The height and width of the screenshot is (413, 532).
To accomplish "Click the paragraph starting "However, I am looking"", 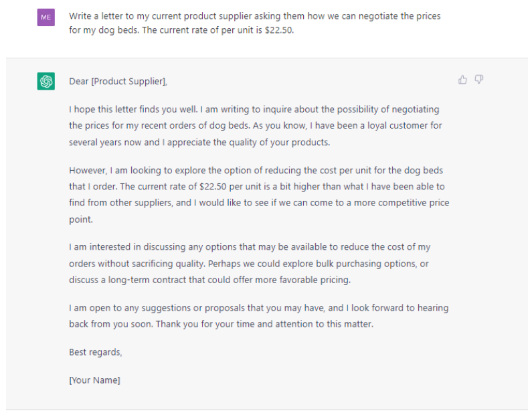I will pyautogui.click(x=259, y=195).
